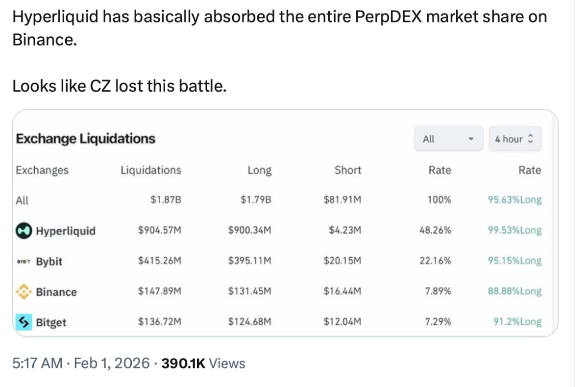Click the Bybit logo icon
The width and height of the screenshot is (588, 387).
24,262
